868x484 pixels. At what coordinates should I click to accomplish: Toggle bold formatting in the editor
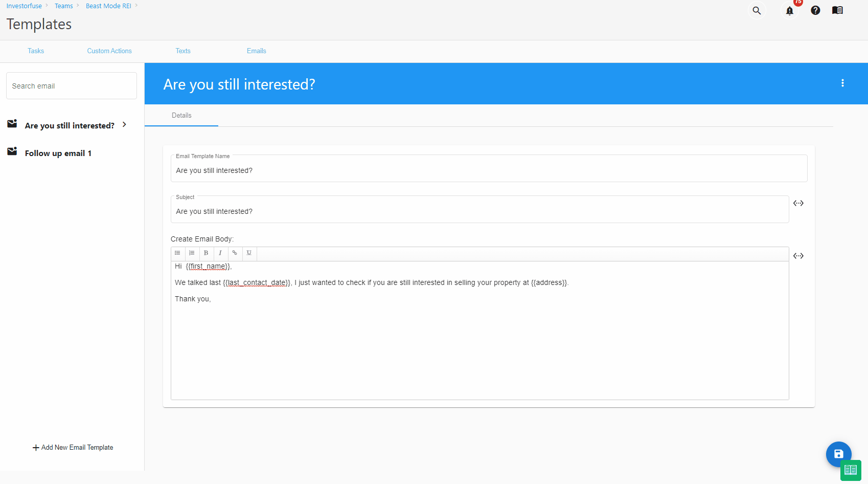(206, 253)
